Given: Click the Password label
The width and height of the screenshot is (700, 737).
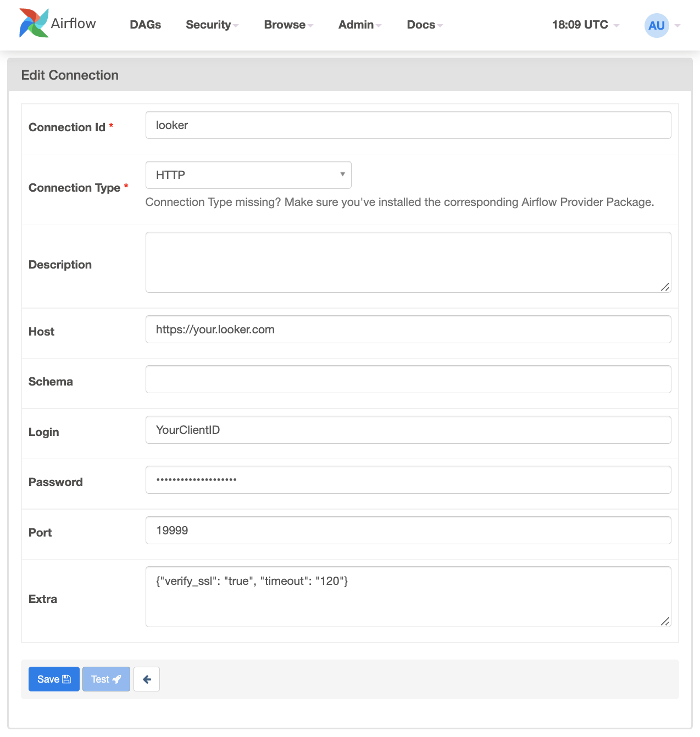Looking at the screenshot, I should pyautogui.click(x=55, y=482).
